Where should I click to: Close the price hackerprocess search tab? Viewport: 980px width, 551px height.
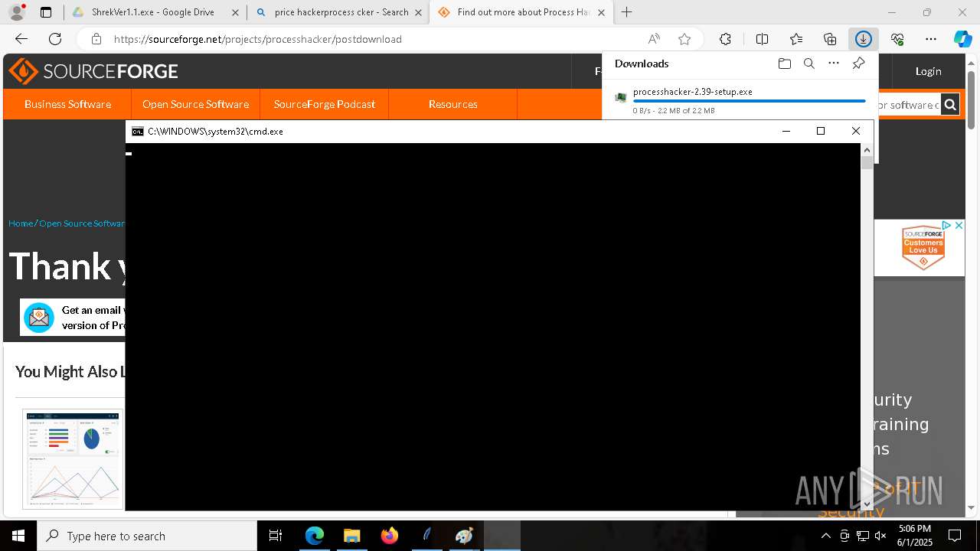(x=419, y=12)
